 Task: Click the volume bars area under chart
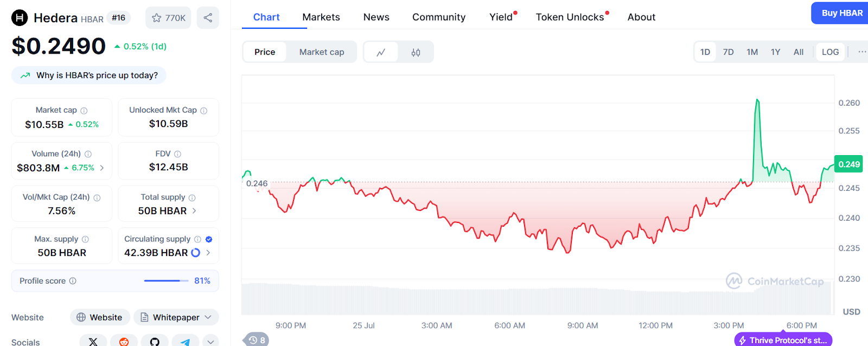(x=537, y=298)
